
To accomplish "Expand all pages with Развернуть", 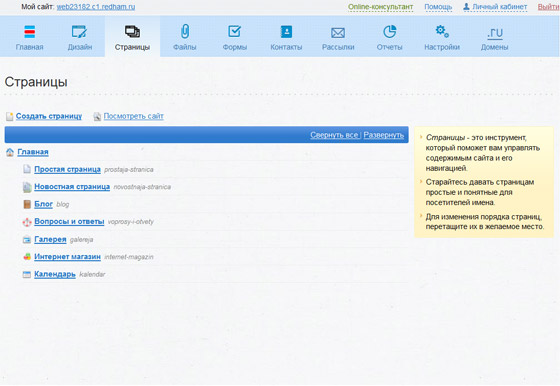I will click(384, 135).
